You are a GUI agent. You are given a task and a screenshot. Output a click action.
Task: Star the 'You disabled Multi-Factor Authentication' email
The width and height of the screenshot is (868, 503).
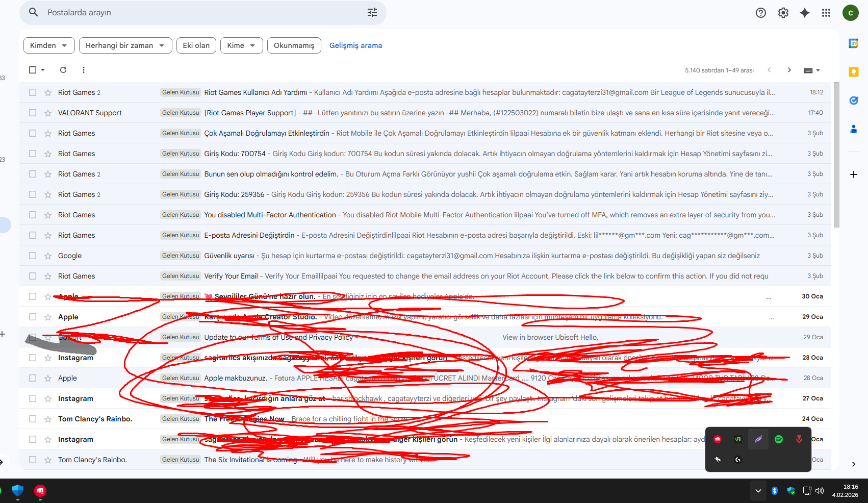48,215
